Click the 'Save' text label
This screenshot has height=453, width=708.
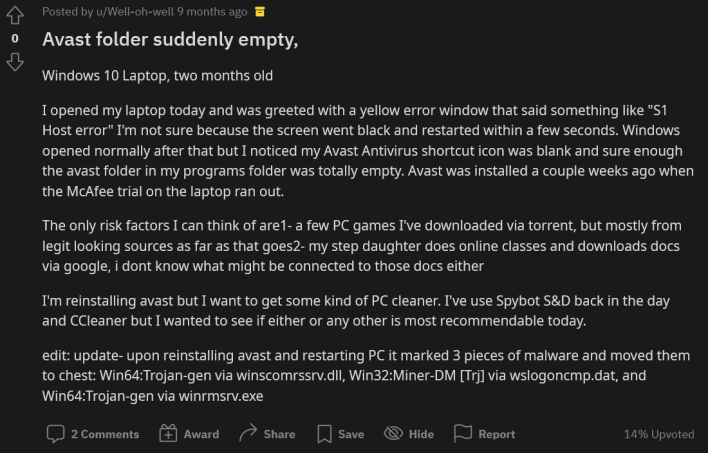[351, 434]
